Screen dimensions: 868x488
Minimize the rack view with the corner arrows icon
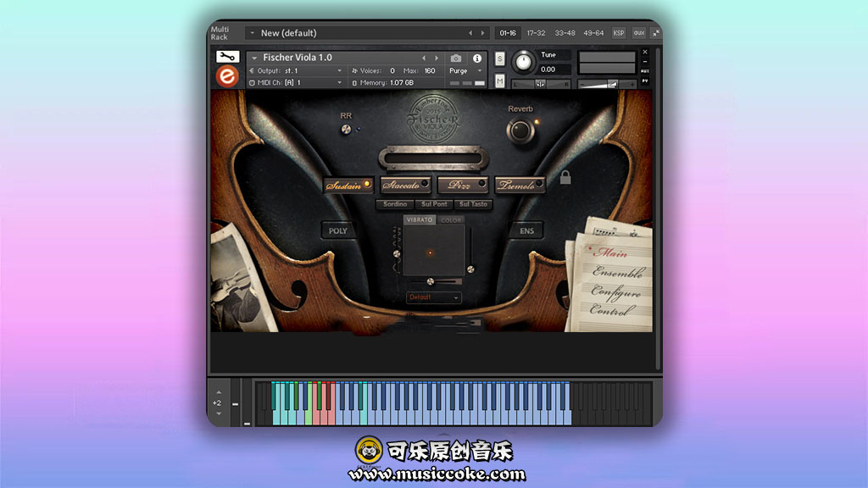(655, 33)
